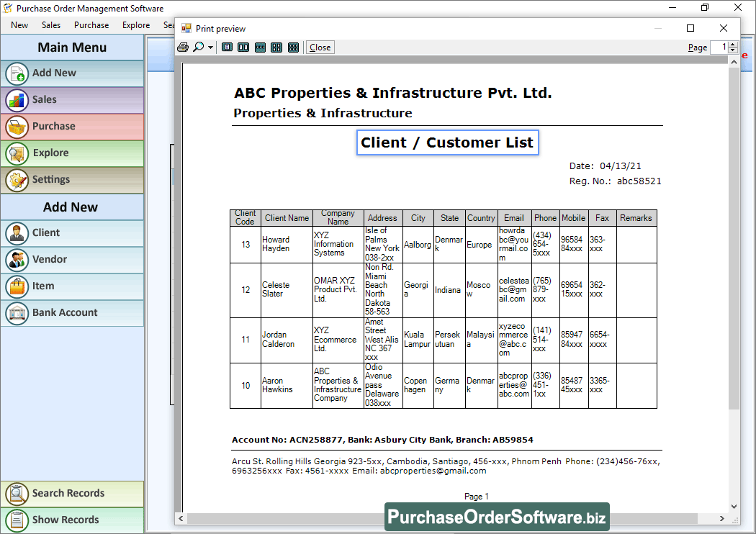Select three-page layout view icon

click(260, 47)
